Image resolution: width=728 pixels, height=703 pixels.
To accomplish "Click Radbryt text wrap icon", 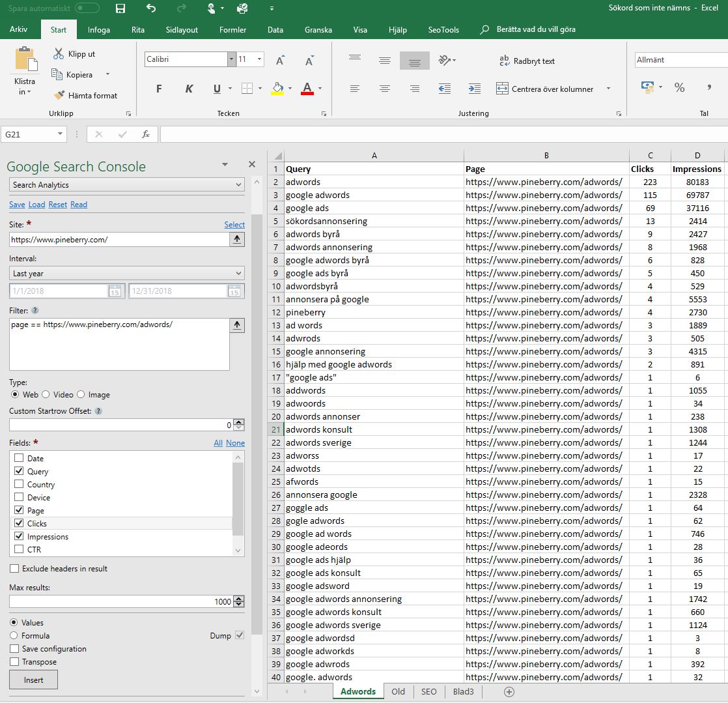I will [x=505, y=61].
